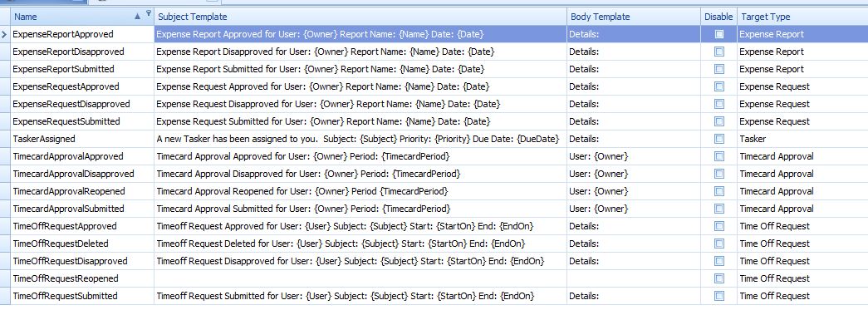The height and width of the screenshot is (310, 868).
Task: Toggle Disable checkbox for TimeOffRequestApproved
Action: pos(718,226)
